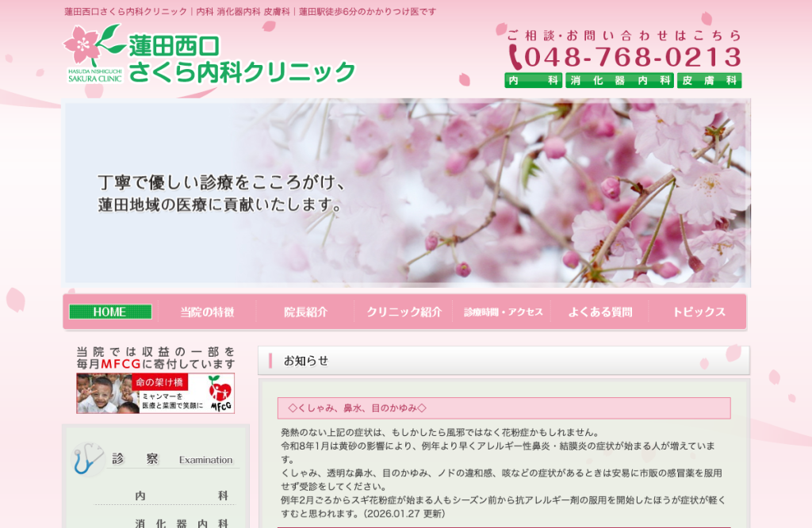Click the 蓮田地域の医療に貢献いたします text

point(220,205)
